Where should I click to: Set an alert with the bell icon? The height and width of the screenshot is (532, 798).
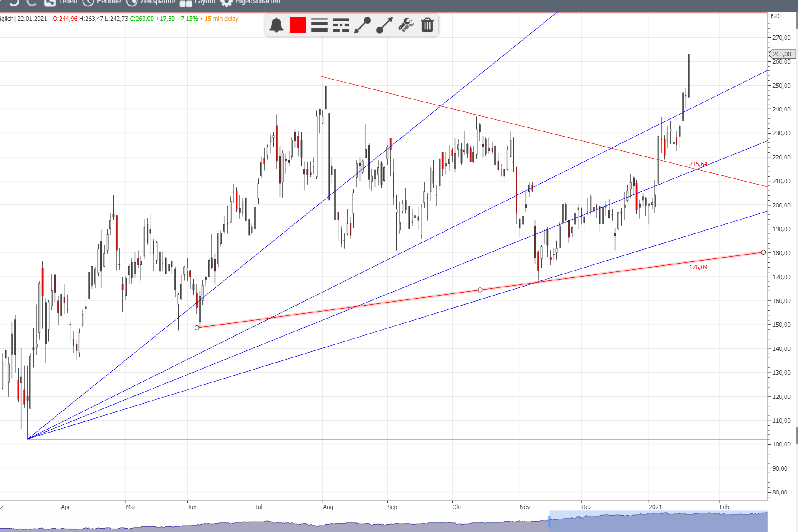[x=276, y=25]
